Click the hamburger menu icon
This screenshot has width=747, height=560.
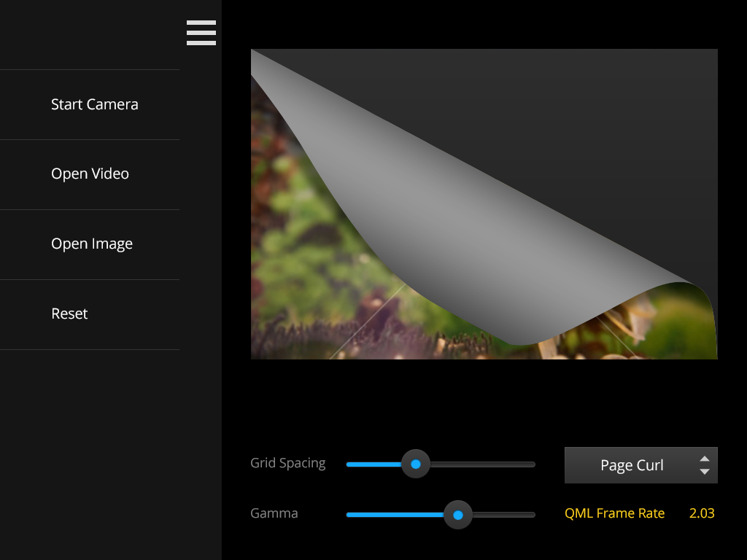click(201, 33)
